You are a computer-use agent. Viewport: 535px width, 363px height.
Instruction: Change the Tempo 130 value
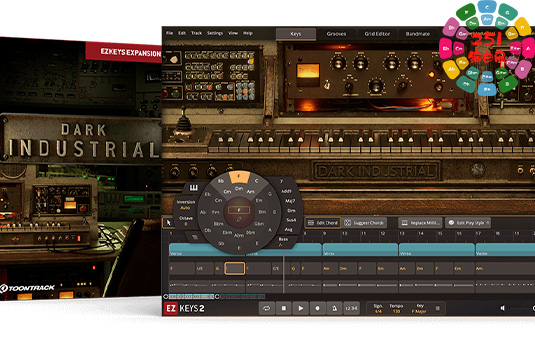(396, 308)
